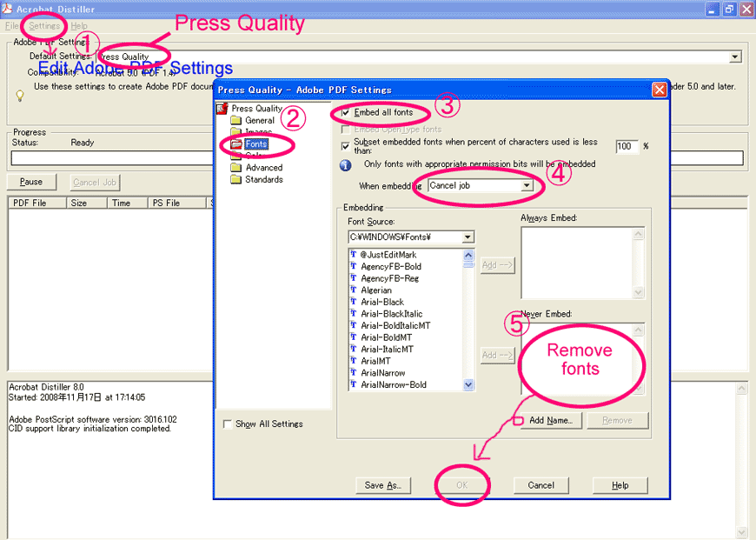The image size is (756, 540).
Task: Close the Adobe PDF Settings dialog
Action: pyautogui.click(x=659, y=90)
